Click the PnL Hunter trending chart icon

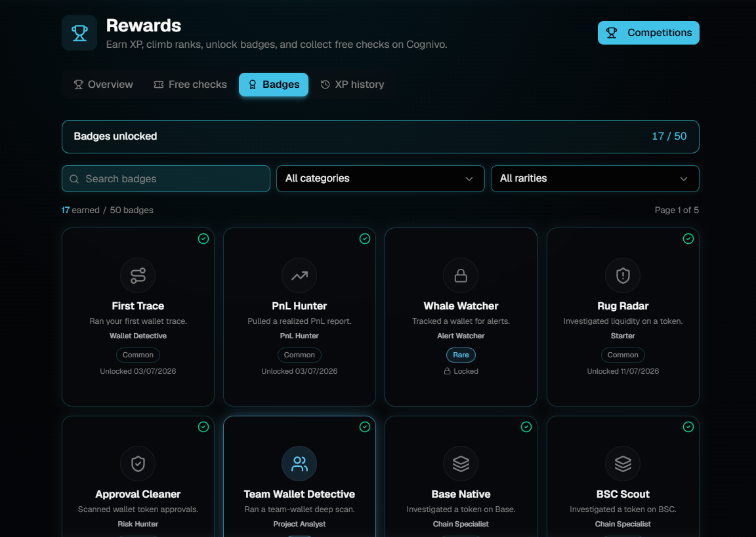point(299,275)
